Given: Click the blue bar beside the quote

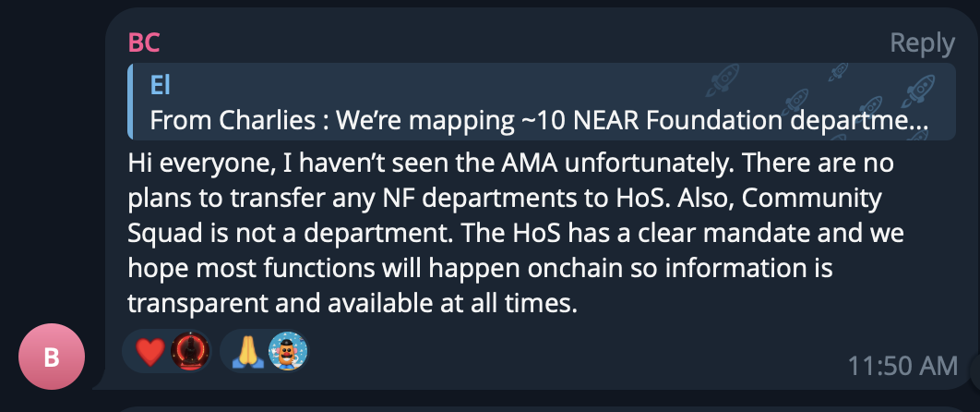Looking at the screenshot, I should 130,102.
